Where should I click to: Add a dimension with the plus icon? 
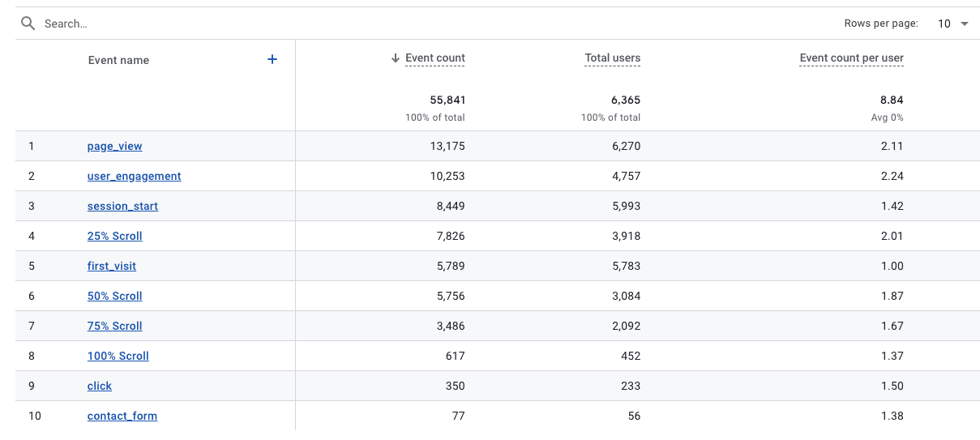(x=272, y=59)
